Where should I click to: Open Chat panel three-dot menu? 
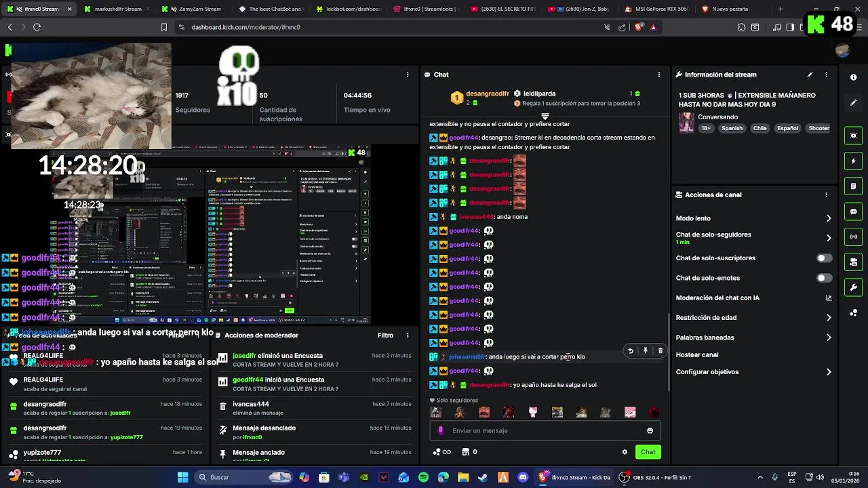pos(658,75)
